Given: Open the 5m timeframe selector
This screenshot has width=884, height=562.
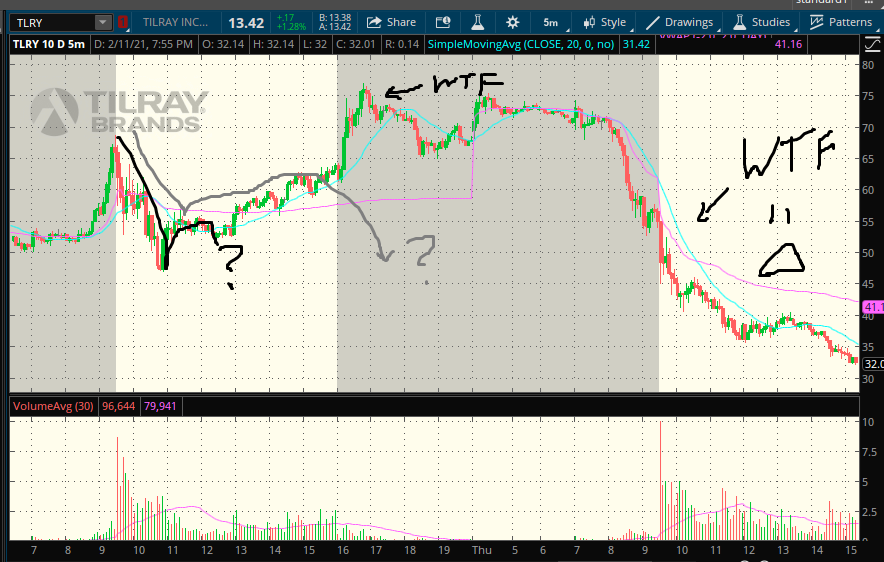Looking at the screenshot, I should pyautogui.click(x=550, y=23).
